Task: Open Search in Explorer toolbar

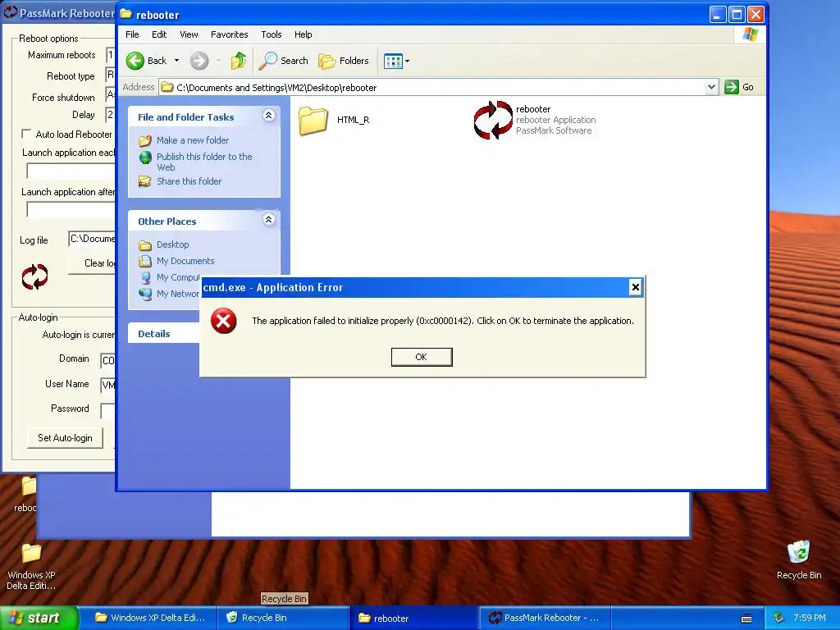Action: [283, 61]
